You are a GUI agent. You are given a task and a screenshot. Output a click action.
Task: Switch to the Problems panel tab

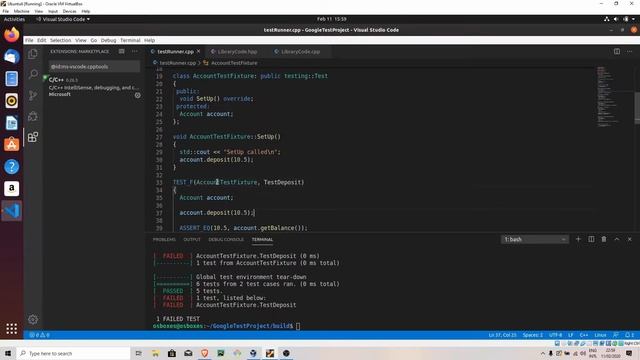point(164,239)
